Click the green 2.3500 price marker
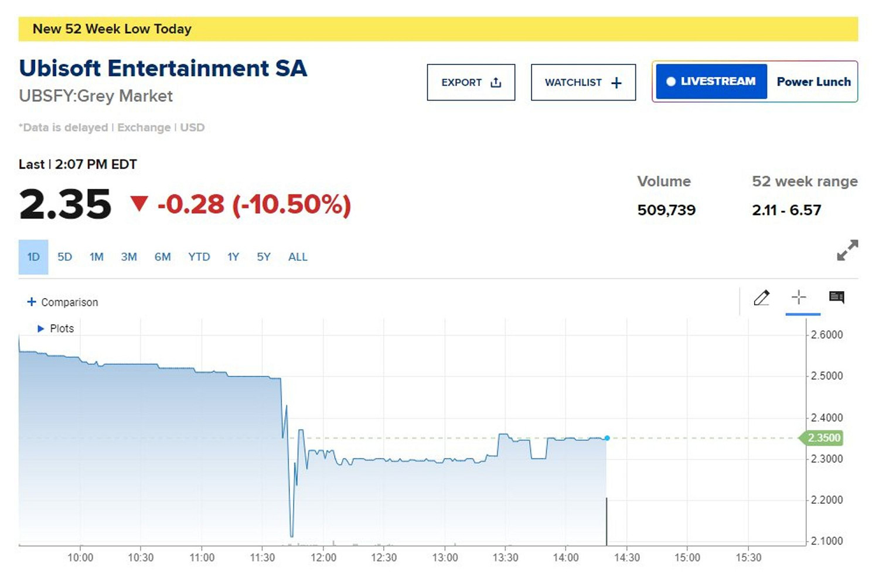879x588 pixels. [x=823, y=438]
